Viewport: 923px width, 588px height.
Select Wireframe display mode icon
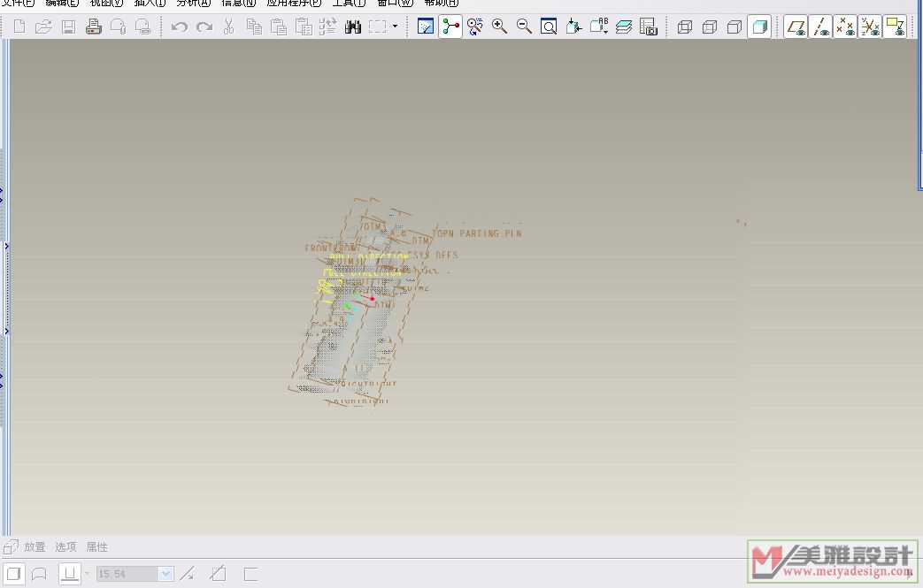(x=684, y=27)
